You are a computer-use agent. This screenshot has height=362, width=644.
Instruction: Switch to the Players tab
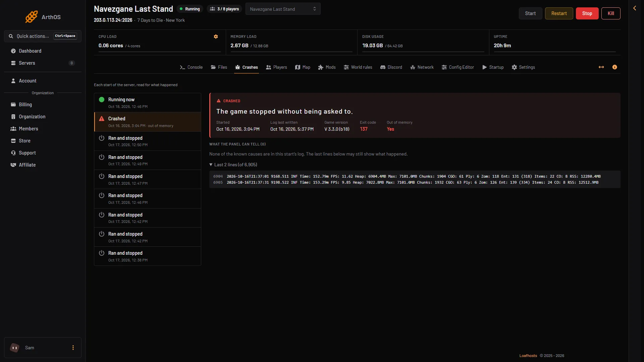coord(276,67)
